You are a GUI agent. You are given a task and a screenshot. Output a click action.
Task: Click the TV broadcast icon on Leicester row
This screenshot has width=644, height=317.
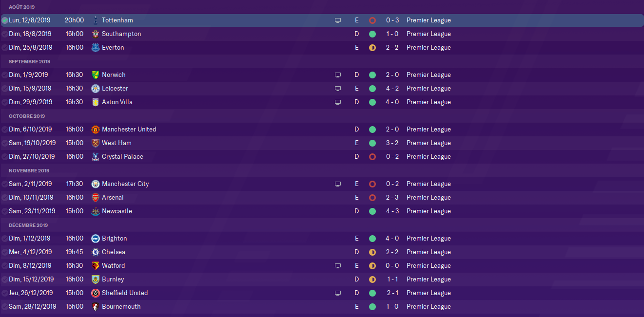[337, 89]
